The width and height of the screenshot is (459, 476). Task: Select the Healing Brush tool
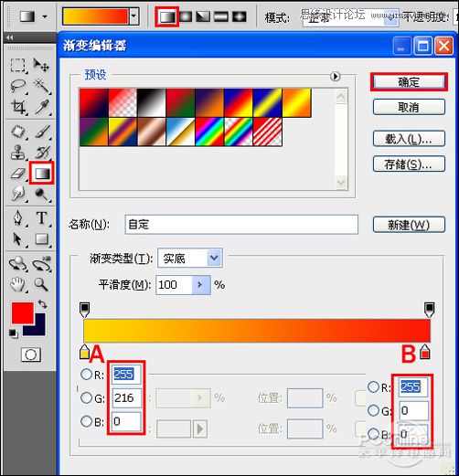[x=17, y=132]
